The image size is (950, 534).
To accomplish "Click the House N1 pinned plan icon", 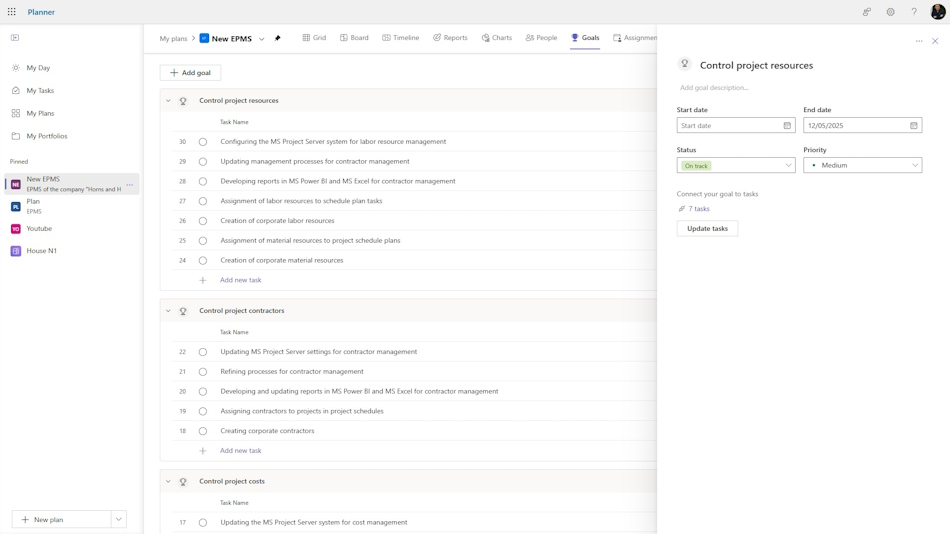I will point(16,251).
